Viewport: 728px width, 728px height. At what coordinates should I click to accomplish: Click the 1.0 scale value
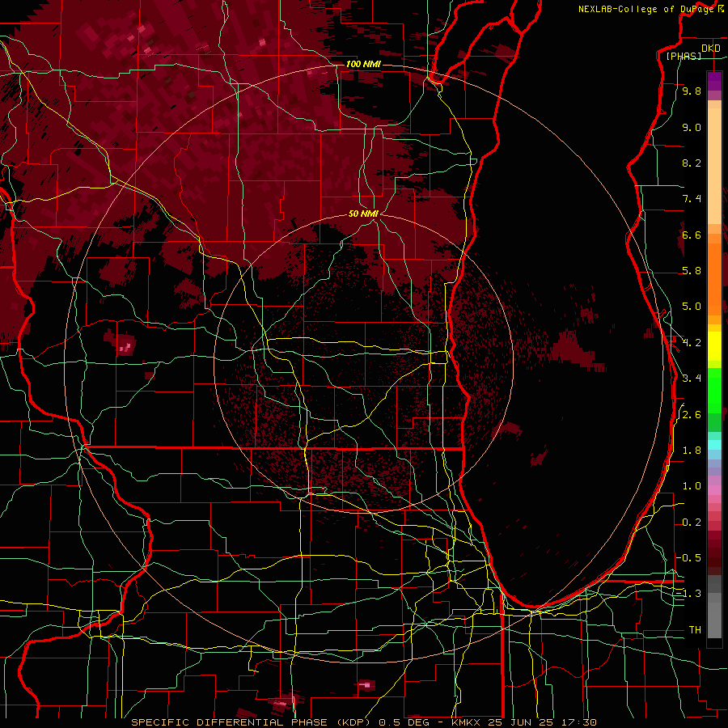[x=692, y=486]
